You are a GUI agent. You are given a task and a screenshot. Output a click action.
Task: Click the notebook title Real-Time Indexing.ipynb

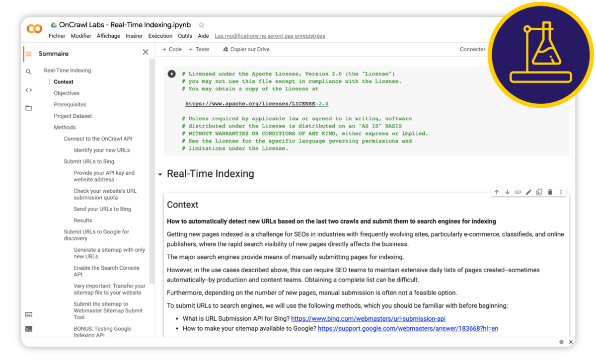(126, 25)
